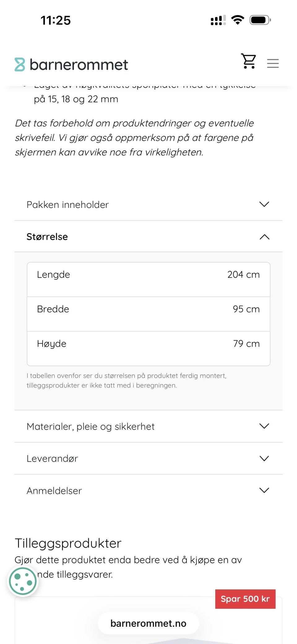Tap the Lengde 204 cm row
Image resolution: width=297 pixels, height=644 pixels.
148,279
